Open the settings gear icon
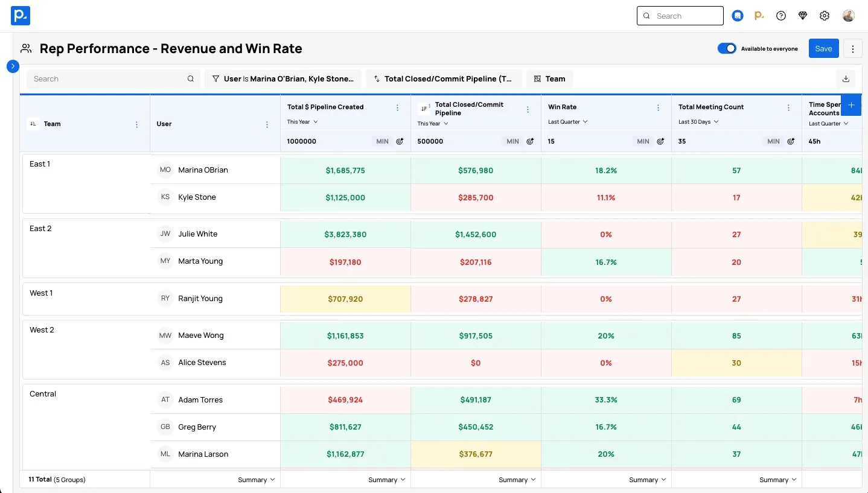The image size is (868, 493). coord(825,16)
